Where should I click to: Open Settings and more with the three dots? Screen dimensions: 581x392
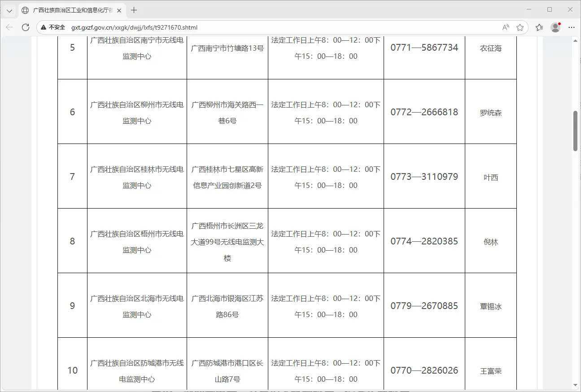[x=571, y=27]
